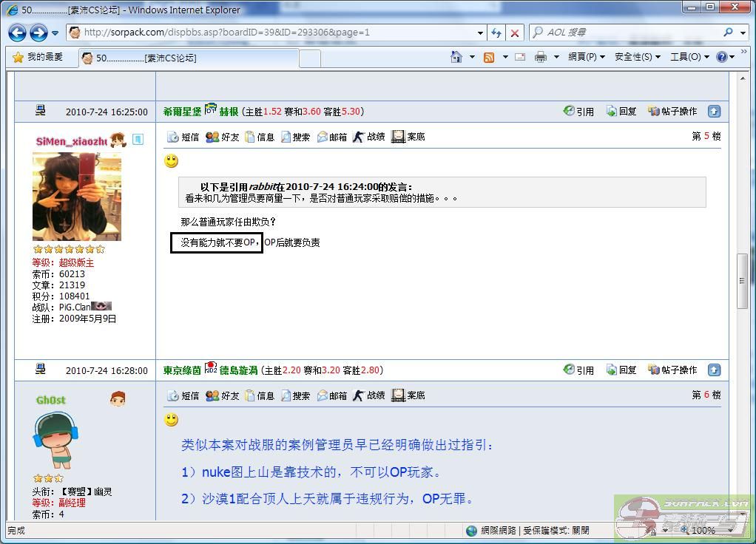Viewport: 756px width, 544px height.
Task: Expand the address bar URL dropdown arrow
Action: pyautogui.click(x=480, y=33)
